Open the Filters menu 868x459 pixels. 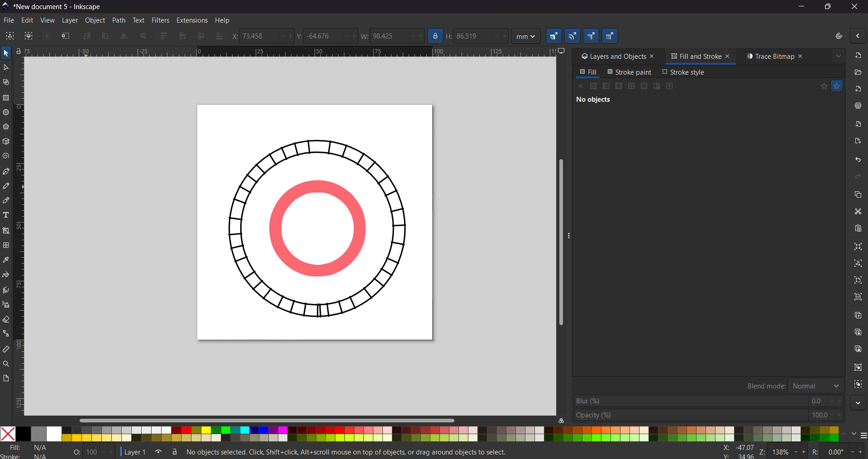[160, 20]
